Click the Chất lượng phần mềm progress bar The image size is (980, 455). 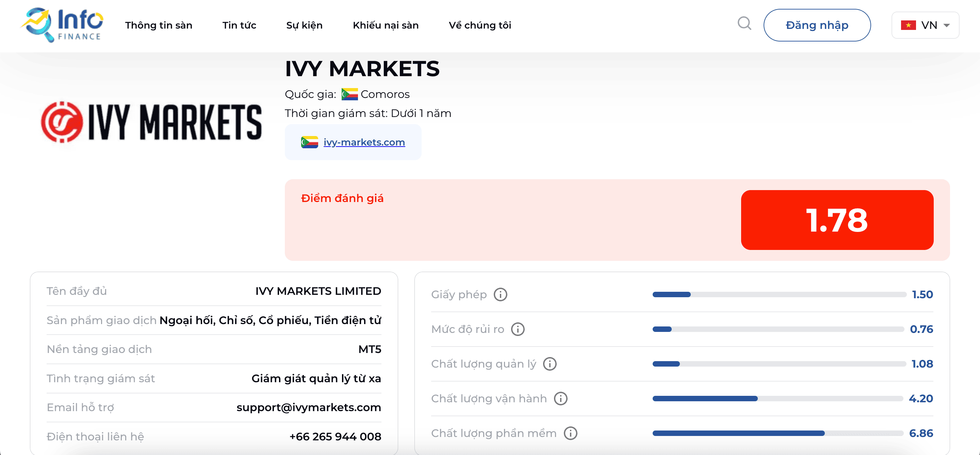click(778, 433)
